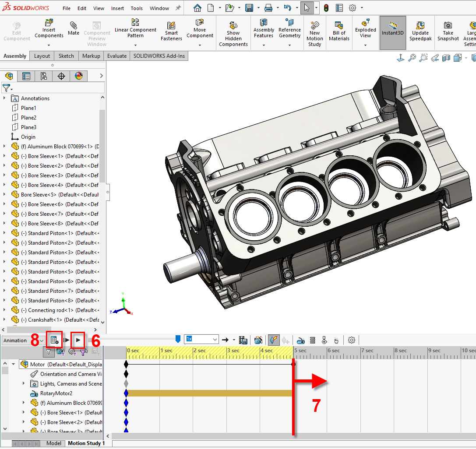The width and height of the screenshot is (476, 449).
Task: Open Options with the gear icon in the top toolbar
Action: coord(352,8)
